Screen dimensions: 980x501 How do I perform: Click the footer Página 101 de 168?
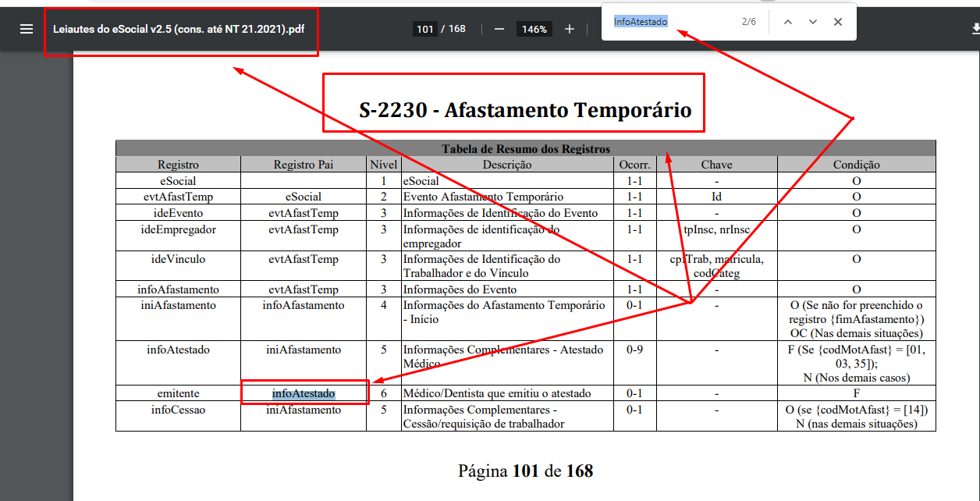click(525, 471)
